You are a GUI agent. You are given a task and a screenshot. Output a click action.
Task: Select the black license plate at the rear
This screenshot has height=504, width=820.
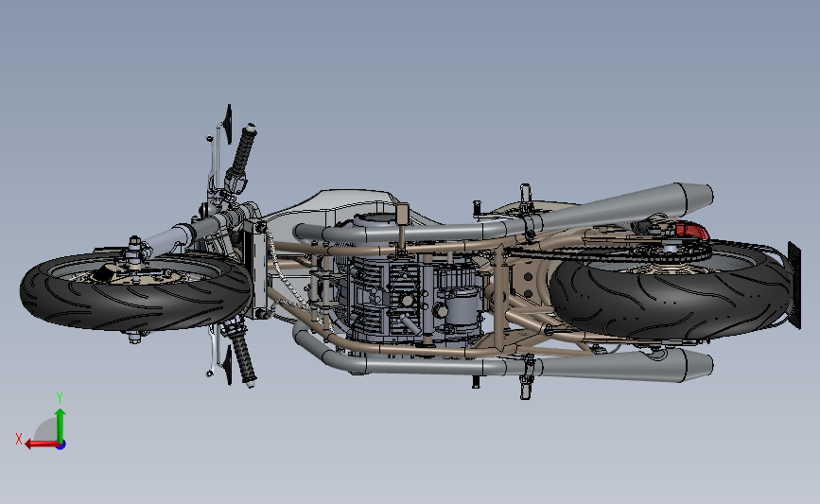794,285
